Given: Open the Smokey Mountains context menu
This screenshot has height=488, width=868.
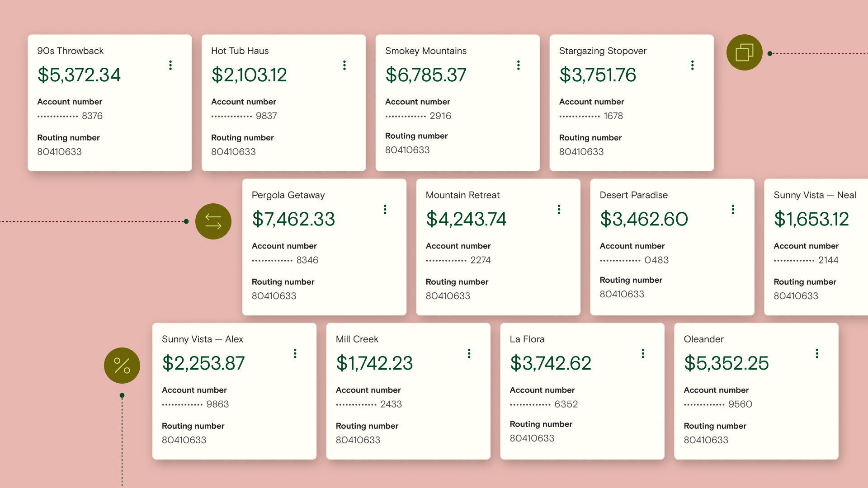Looking at the screenshot, I should click(518, 65).
